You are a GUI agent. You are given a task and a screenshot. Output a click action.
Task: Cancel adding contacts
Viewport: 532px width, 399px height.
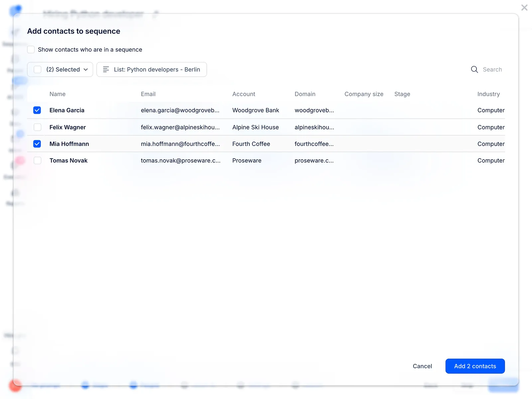(422, 366)
